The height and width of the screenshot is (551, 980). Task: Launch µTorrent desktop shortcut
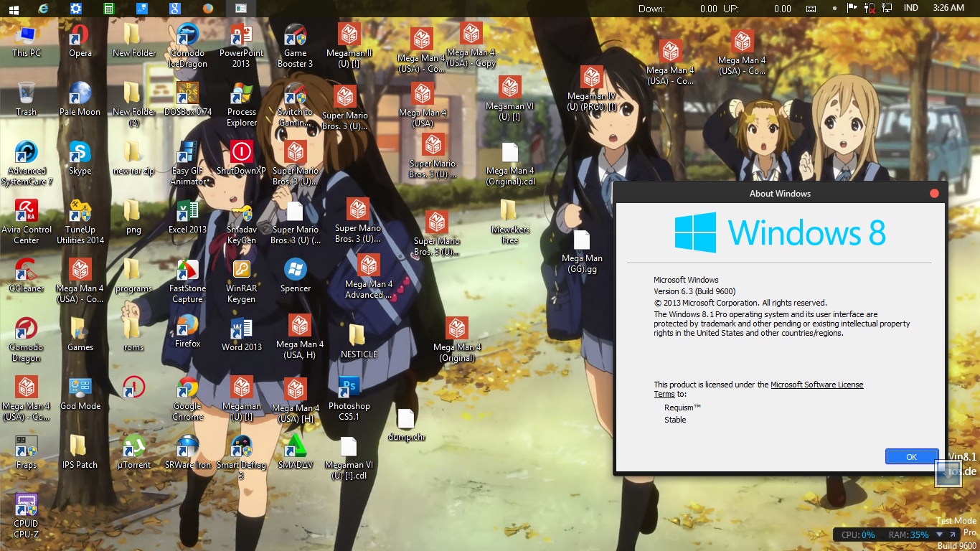click(x=134, y=452)
